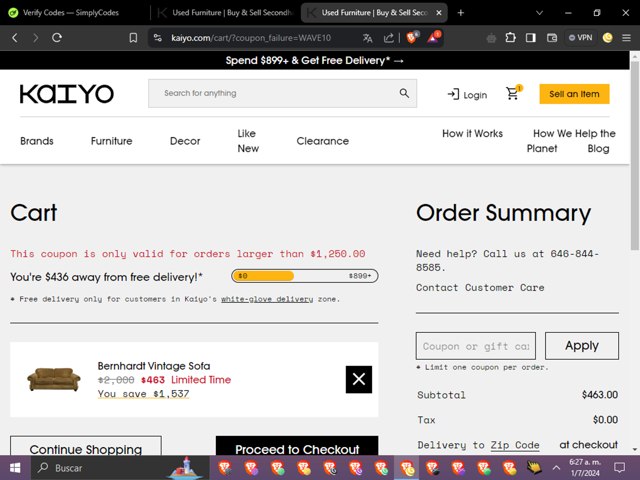Open site settings icon in address bar
The image size is (640, 480).
pyautogui.click(x=158, y=38)
